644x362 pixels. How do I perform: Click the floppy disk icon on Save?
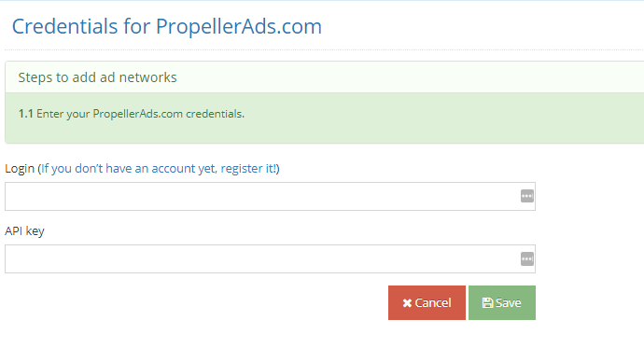coord(487,303)
